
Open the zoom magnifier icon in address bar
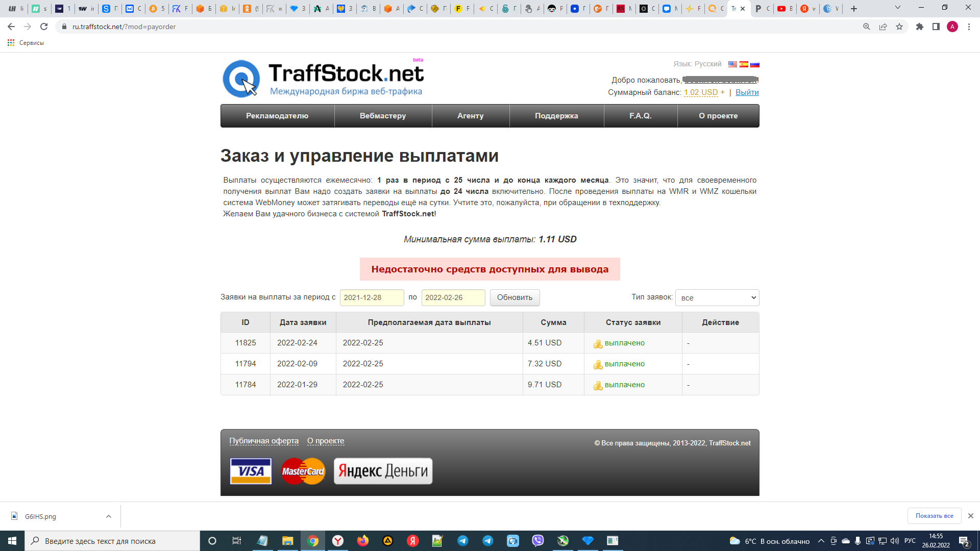point(867,27)
